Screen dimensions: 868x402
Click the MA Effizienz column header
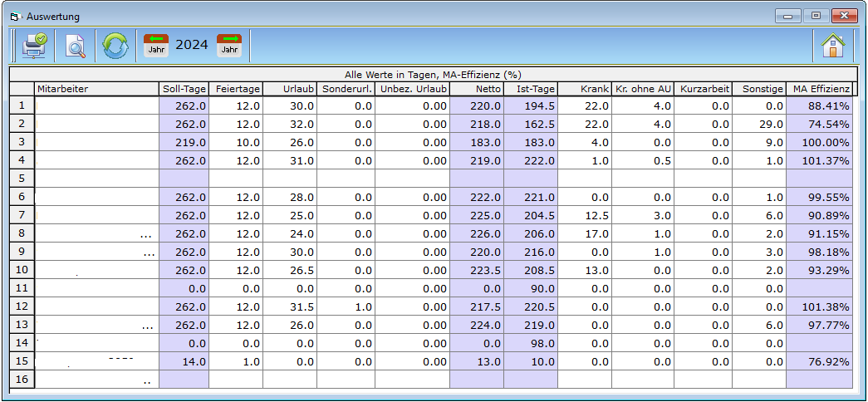coord(819,89)
